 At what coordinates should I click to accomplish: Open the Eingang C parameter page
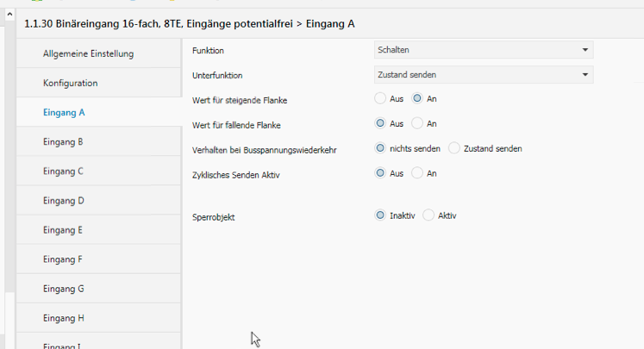tap(63, 171)
